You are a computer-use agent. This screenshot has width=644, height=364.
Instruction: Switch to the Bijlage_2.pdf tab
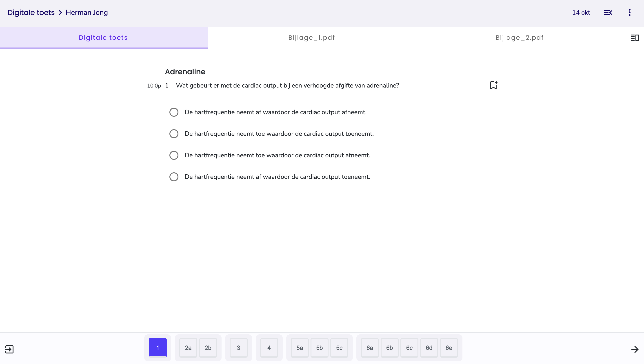(519, 38)
